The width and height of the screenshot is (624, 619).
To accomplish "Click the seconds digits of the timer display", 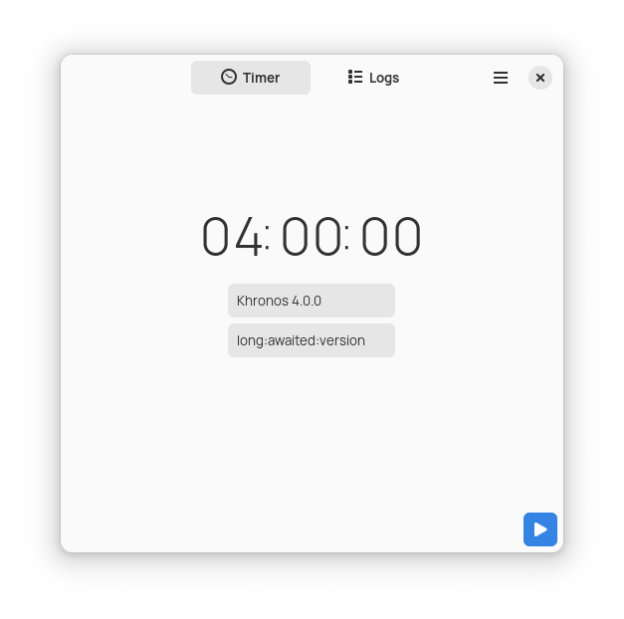I will coord(391,236).
